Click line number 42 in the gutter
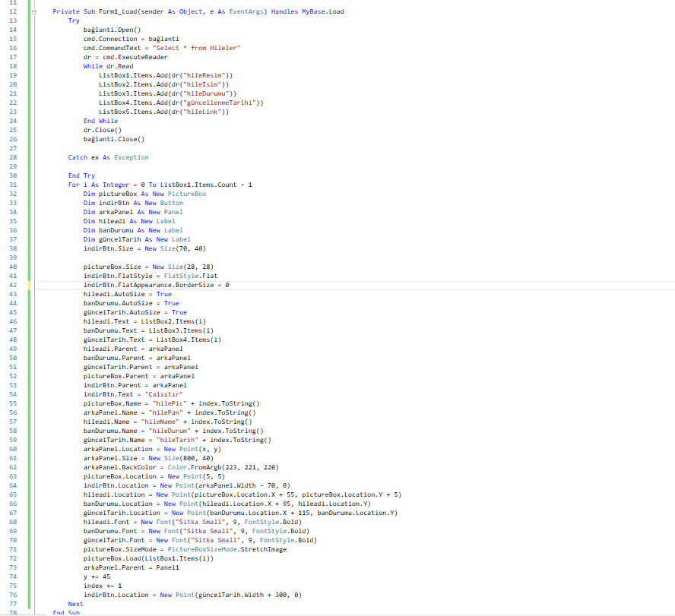675x616 pixels. [x=13, y=285]
